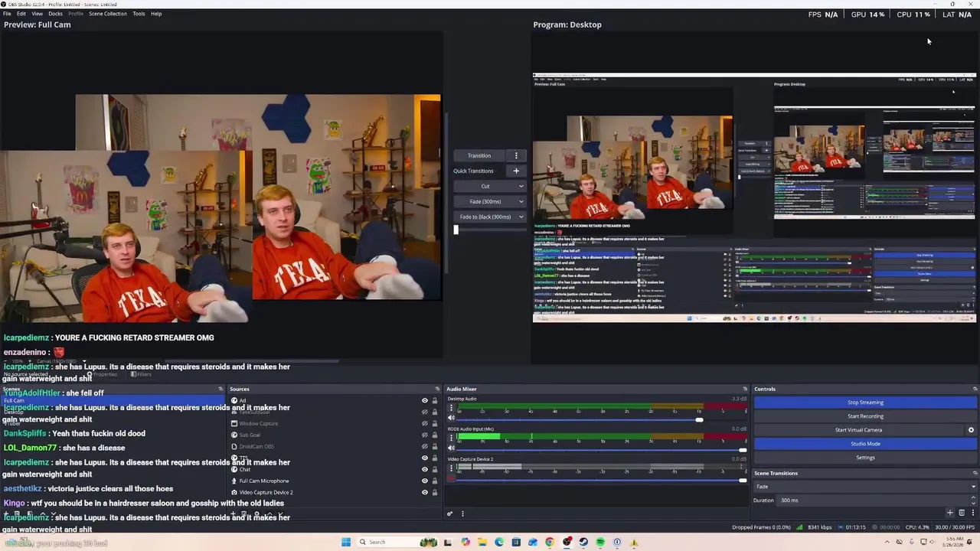Toggle visibility of the Sub Goal source
980x551 pixels.
(425, 435)
